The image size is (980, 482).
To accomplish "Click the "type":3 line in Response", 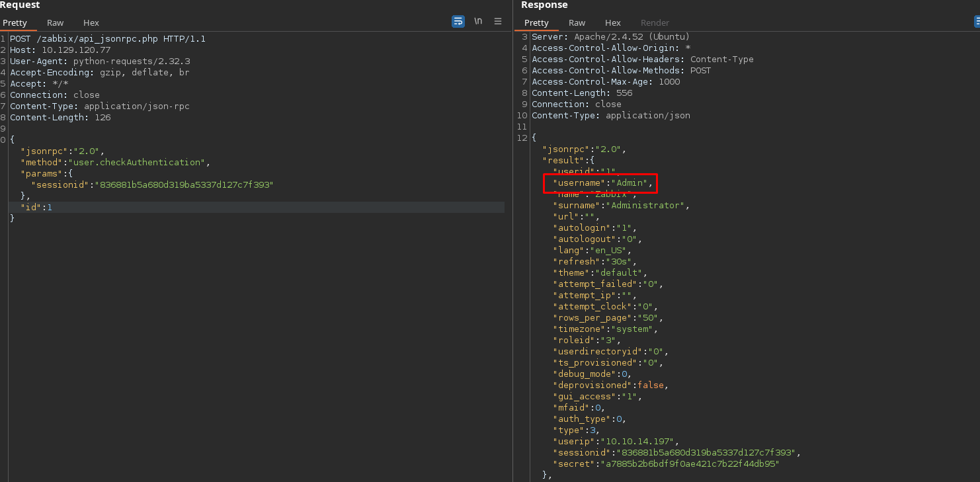I will click(x=577, y=430).
